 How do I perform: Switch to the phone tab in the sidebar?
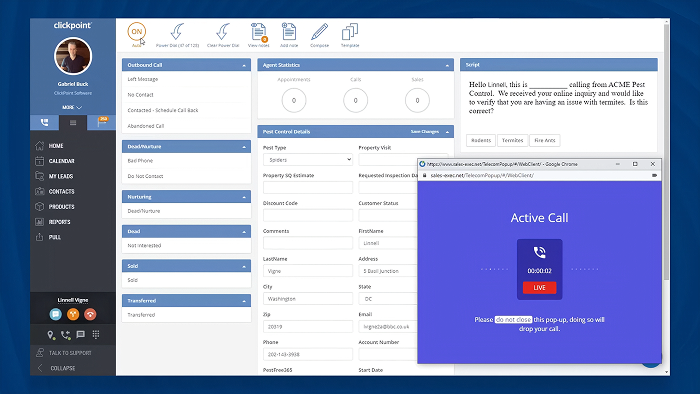[x=44, y=122]
